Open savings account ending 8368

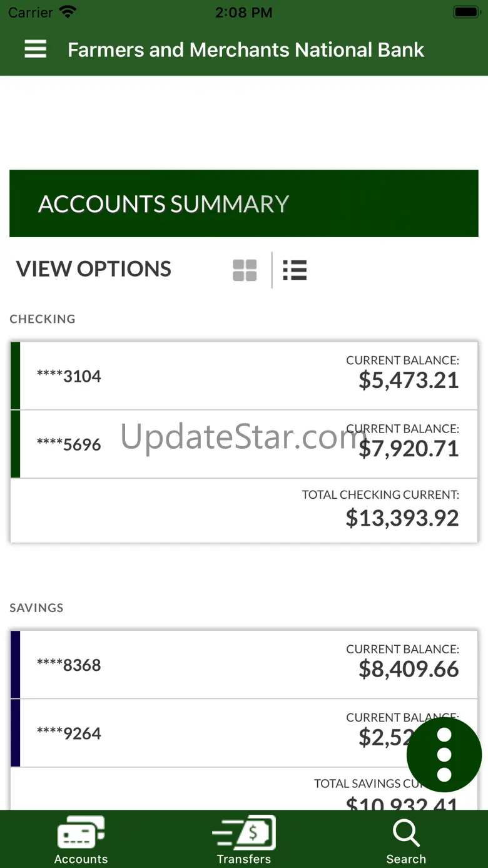(69, 665)
